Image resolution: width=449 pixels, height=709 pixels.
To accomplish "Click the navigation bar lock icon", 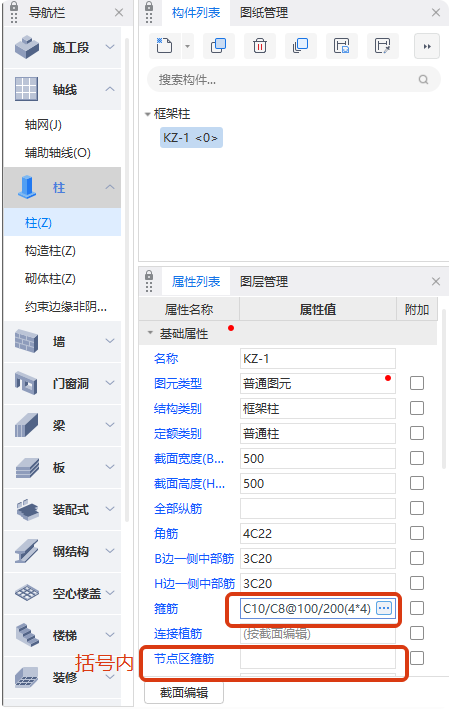I will (x=14, y=7).
